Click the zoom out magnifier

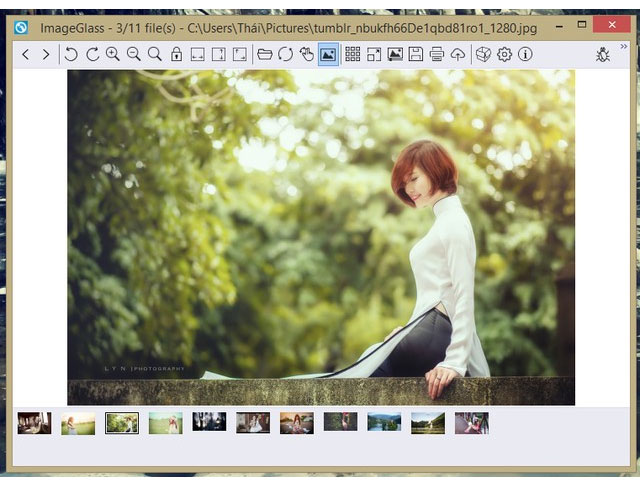133,54
